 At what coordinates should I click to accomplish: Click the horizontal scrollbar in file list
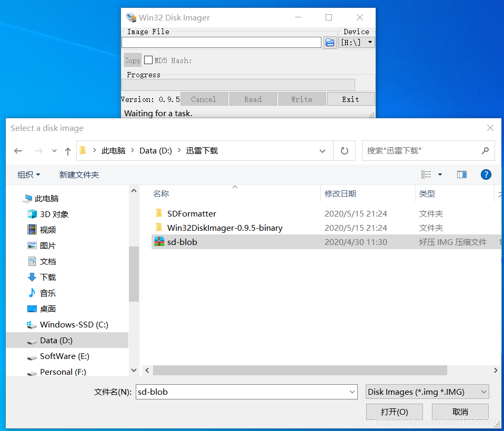(300, 371)
